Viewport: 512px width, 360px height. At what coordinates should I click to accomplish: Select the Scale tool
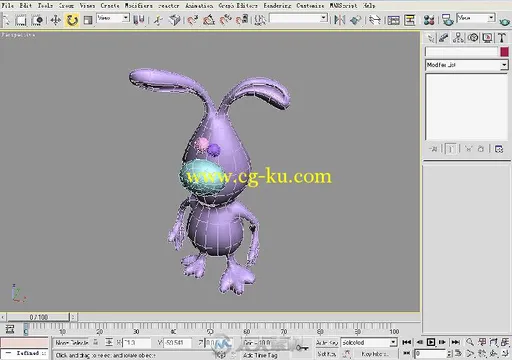pos(88,20)
